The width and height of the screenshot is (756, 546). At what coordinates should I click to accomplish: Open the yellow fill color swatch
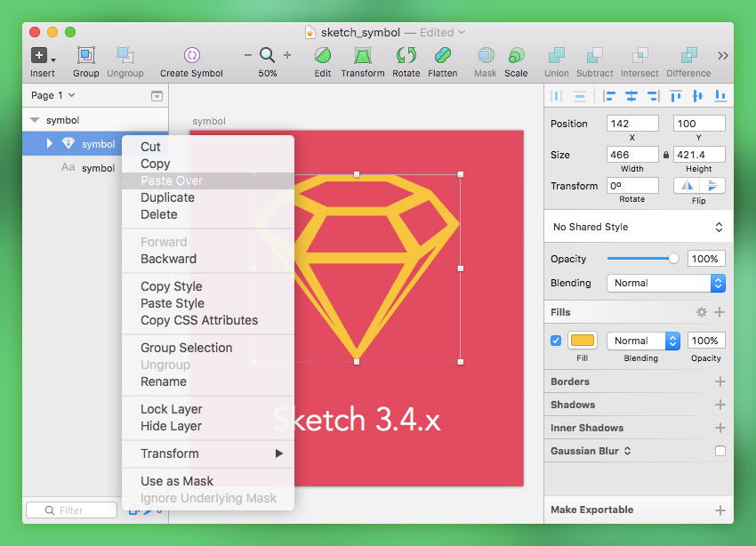[x=582, y=341]
